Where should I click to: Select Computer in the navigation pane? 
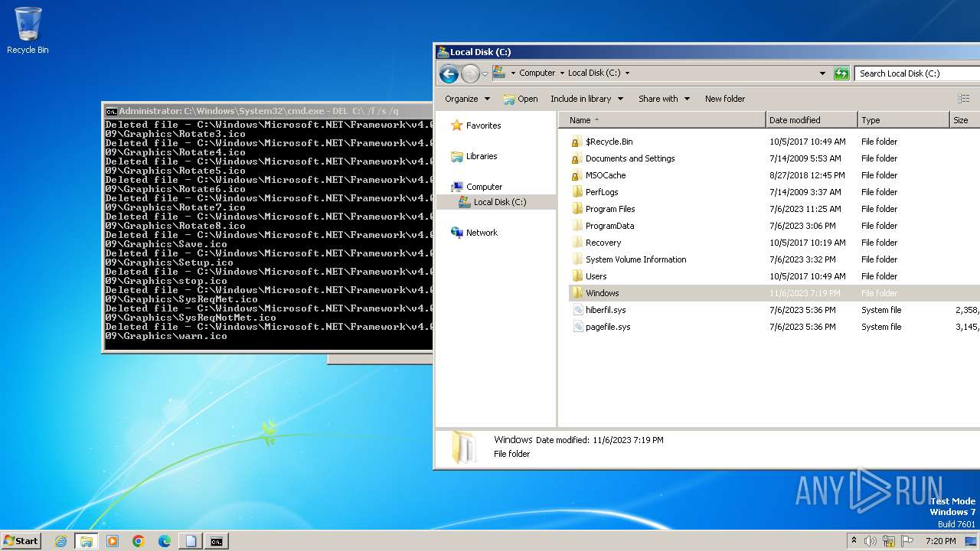(476, 187)
